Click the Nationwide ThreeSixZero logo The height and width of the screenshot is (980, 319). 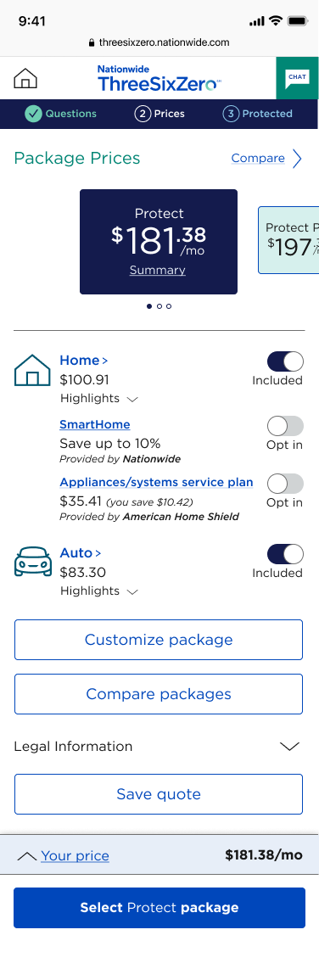[x=159, y=78]
